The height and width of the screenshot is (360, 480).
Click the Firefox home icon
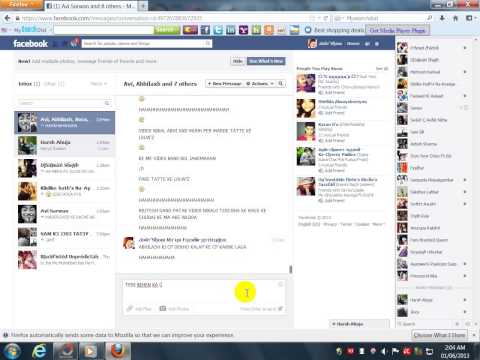click(456, 18)
